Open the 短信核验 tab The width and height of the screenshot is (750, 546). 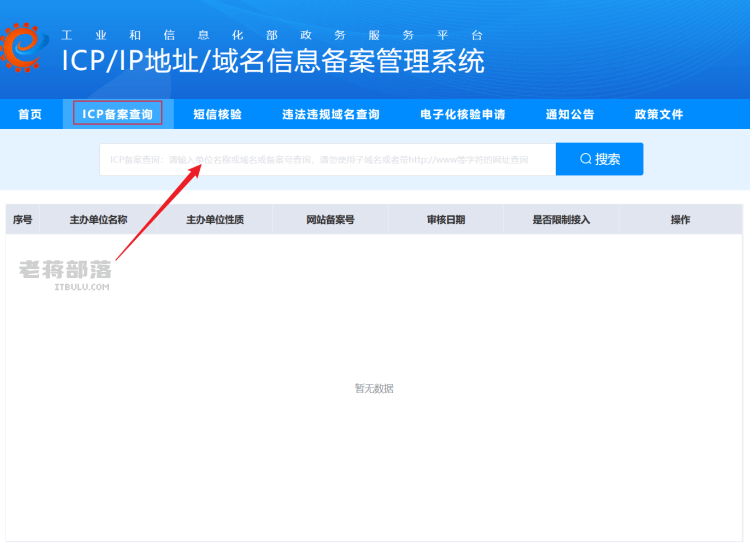[x=218, y=114]
